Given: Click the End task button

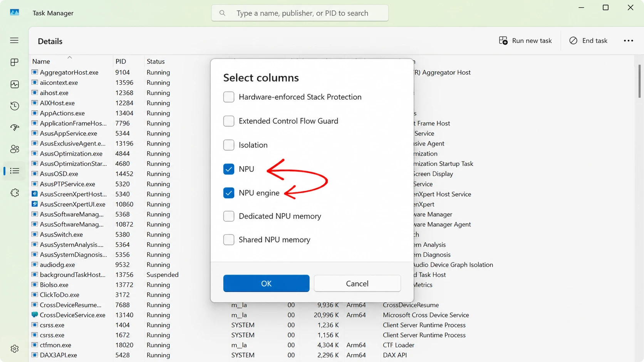Looking at the screenshot, I should 588,41.
